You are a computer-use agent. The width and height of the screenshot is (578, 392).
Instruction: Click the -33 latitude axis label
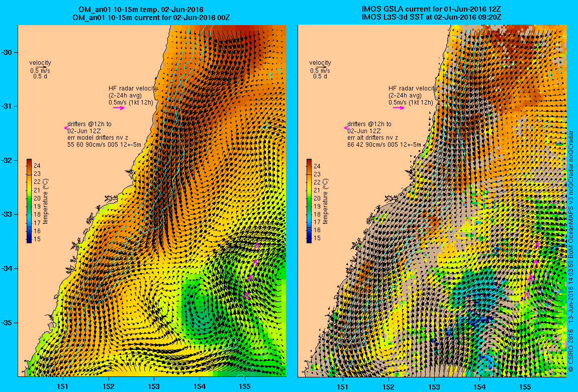coord(7,215)
